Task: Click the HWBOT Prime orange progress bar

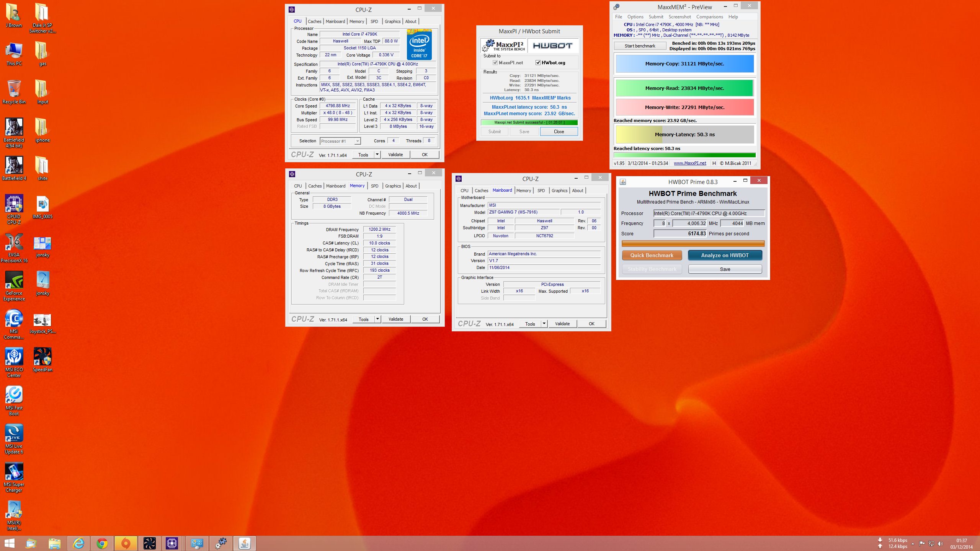Action: (x=693, y=243)
